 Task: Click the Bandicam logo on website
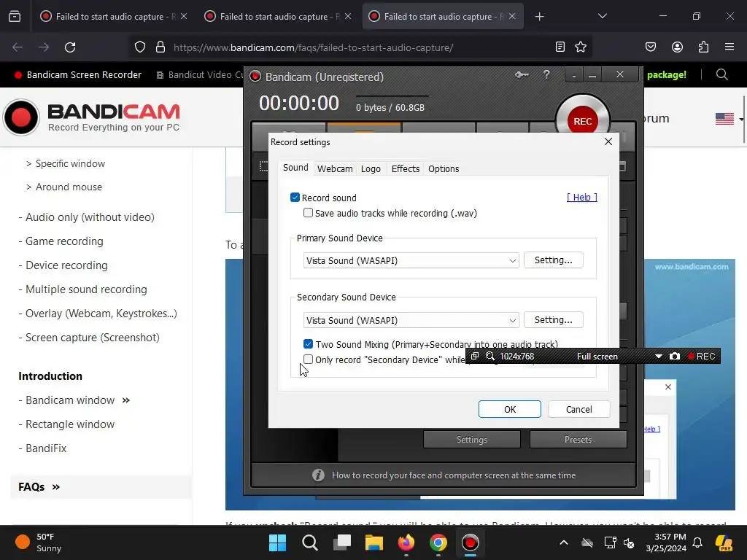click(91, 117)
